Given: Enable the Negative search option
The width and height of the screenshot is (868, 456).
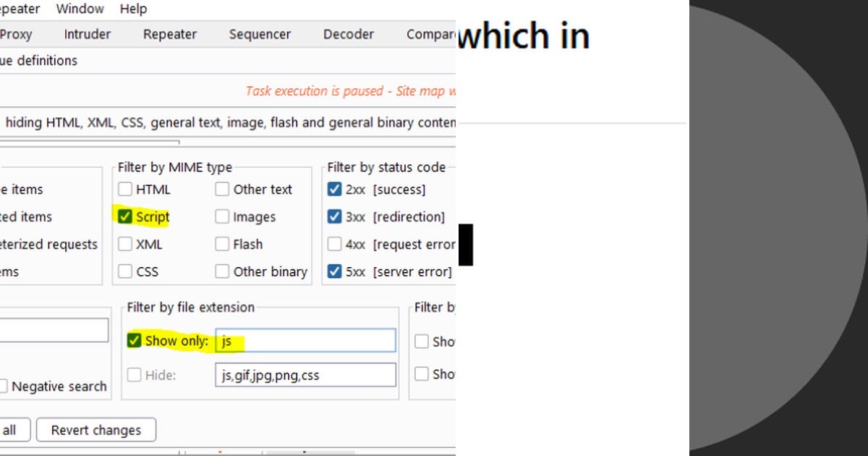Looking at the screenshot, I should coord(5,386).
